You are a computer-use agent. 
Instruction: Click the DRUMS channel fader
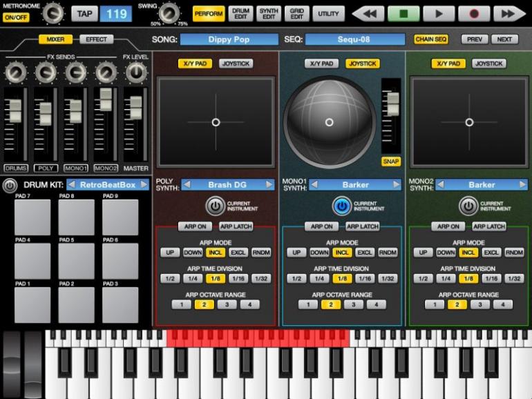point(16,111)
